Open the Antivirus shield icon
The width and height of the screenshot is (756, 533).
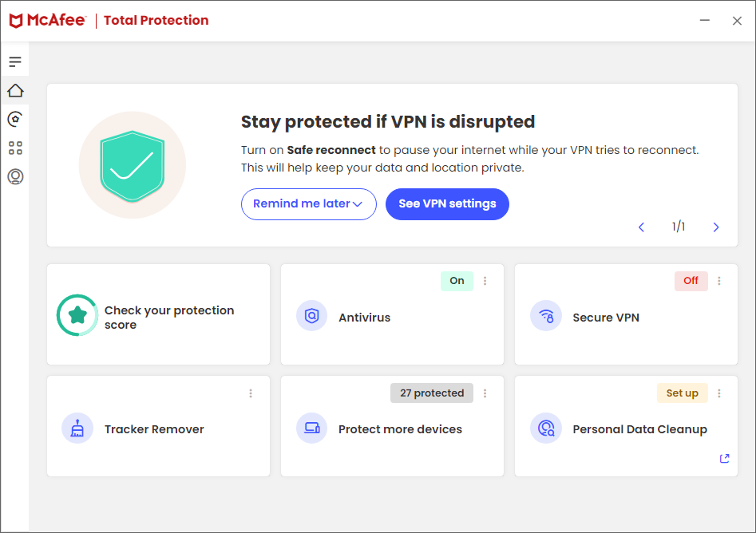311,316
